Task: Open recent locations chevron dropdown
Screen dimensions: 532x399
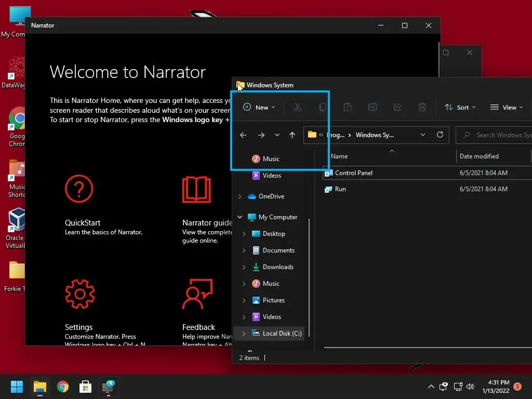Action: pos(277,135)
